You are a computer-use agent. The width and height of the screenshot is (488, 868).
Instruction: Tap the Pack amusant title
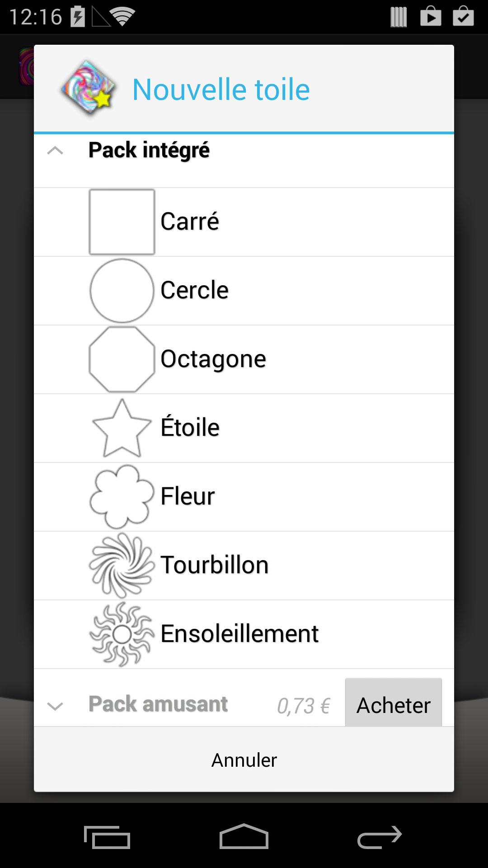(x=158, y=704)
